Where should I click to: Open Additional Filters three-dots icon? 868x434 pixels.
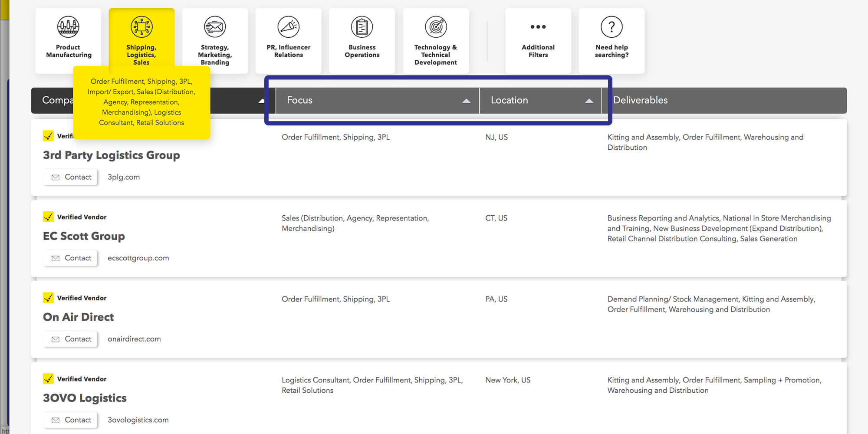click(538, 27)
